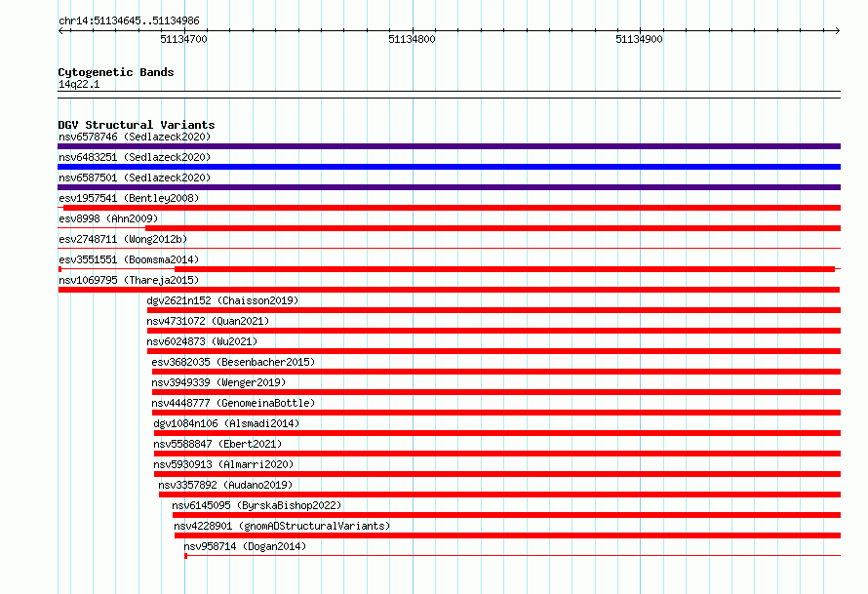Click the 51134800 ruler position label
This screenshot has width=868, height=594.
(x=412, y=39)
